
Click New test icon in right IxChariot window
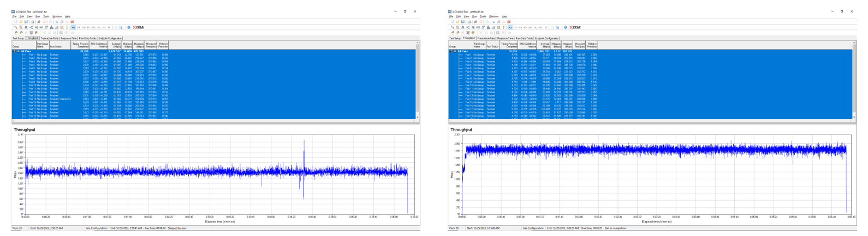pyautogui.click(x=453, y=22)
